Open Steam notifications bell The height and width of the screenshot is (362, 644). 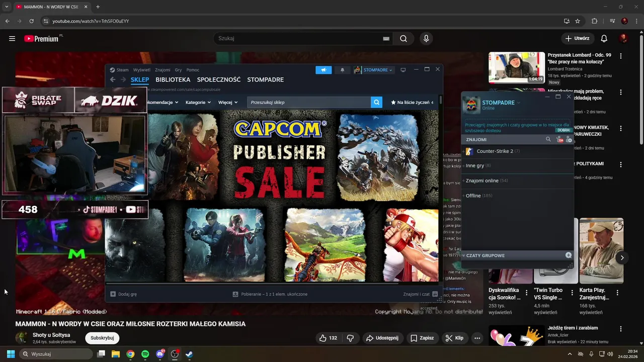(343, 70)
